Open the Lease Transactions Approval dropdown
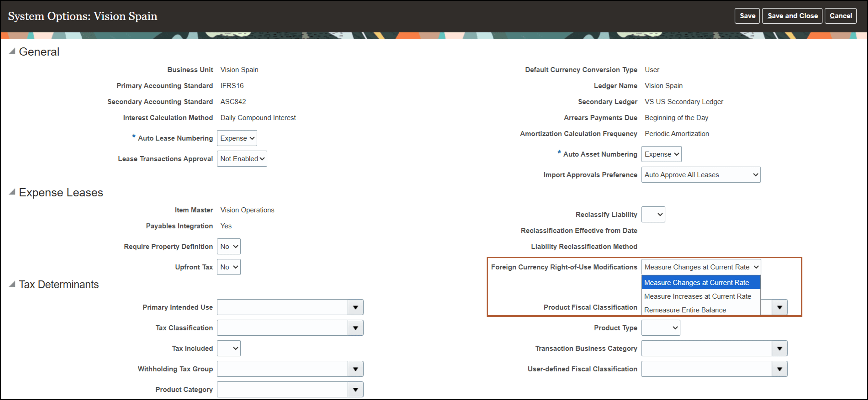The width and height of the screenshot is (868, 400). pyautogui.click(x=242, y=158)
